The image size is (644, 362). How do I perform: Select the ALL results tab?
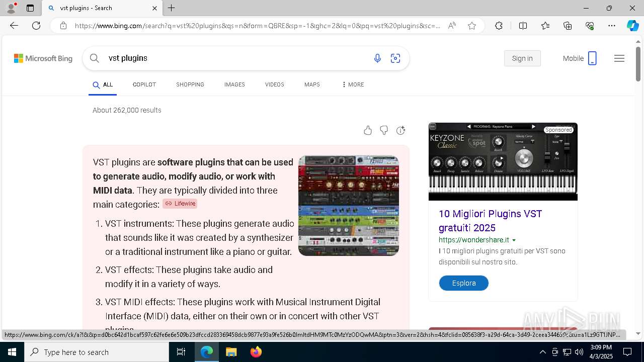[x=103, y=84]
